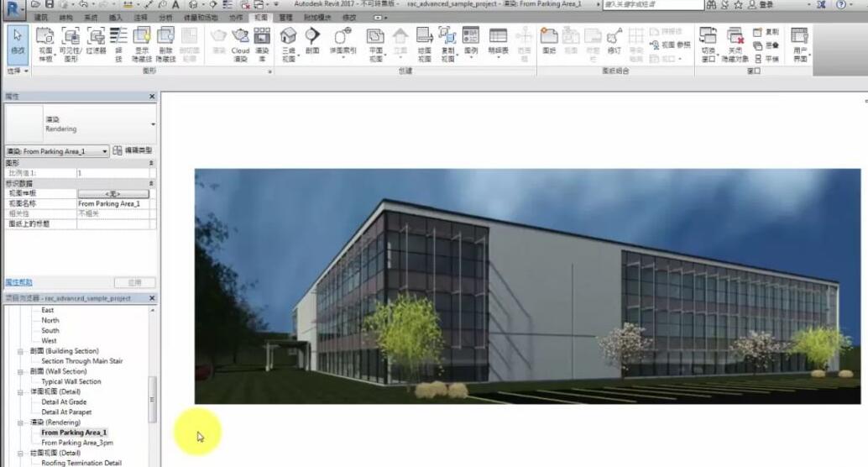The image size is (868, 467).
Task: Collapse the Graphics (图形) properties section
Action: pos(151,163)
